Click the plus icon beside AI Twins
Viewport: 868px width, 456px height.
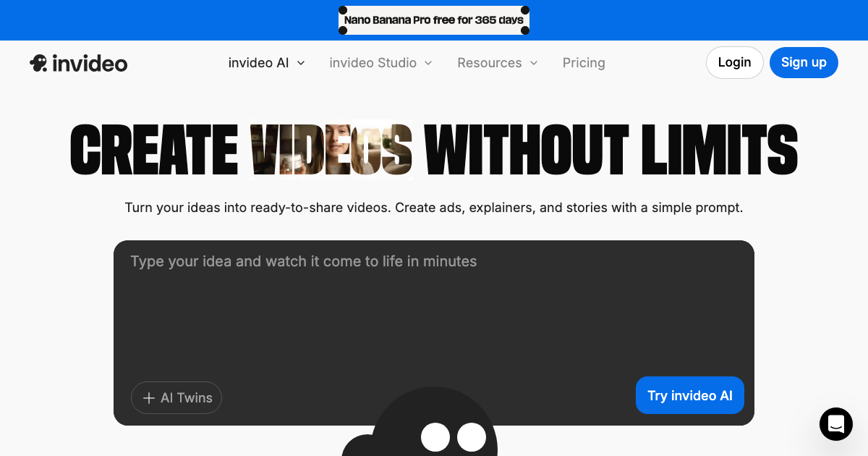[149, 397]
